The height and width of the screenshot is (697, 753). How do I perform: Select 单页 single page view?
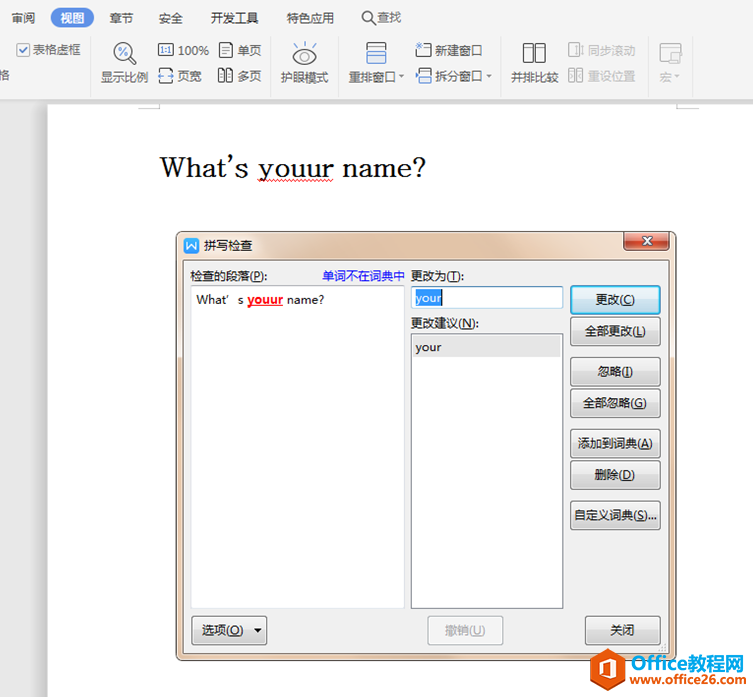[240, 50]
